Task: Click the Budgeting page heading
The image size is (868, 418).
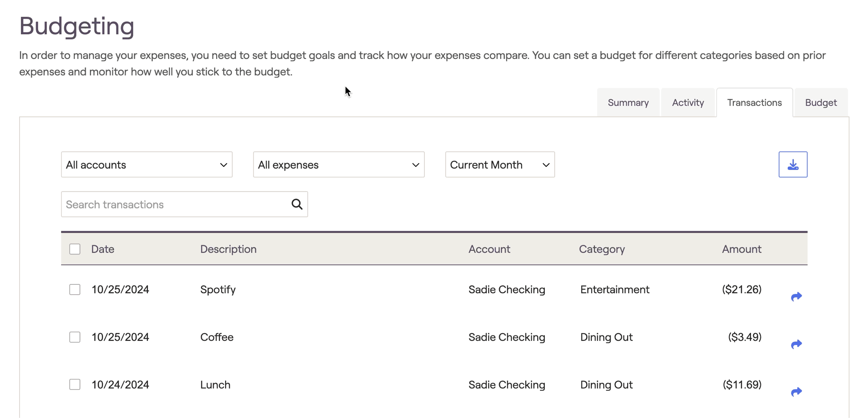Action: (x=77, y=26)
